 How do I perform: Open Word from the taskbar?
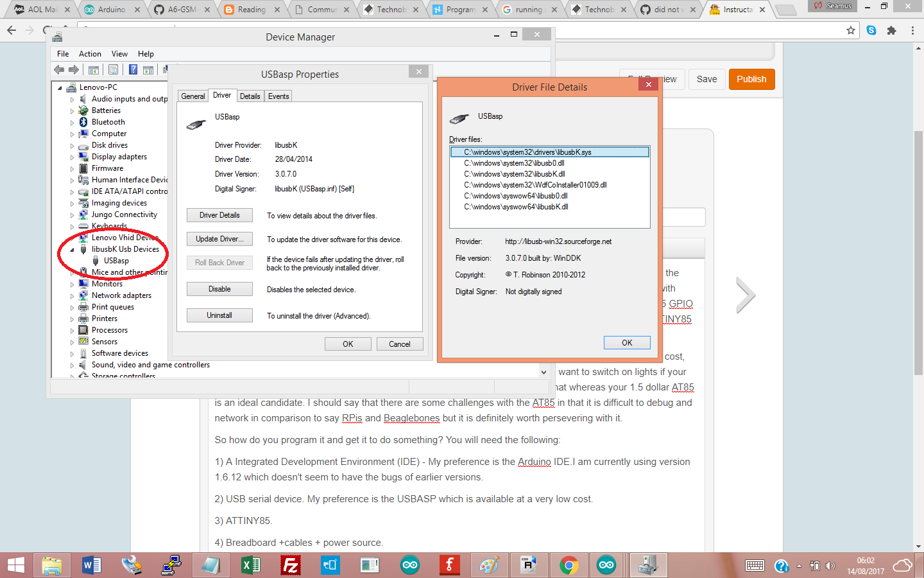[x=92, y=566]
